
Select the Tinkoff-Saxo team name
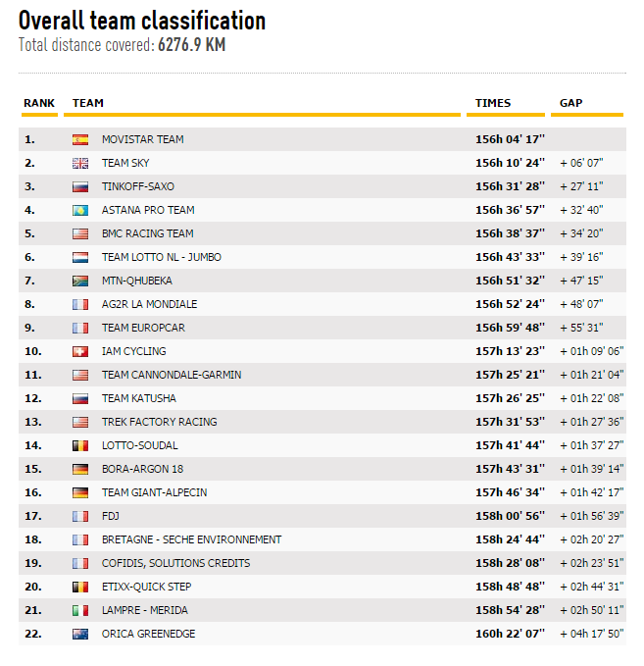tap(138, 186)
